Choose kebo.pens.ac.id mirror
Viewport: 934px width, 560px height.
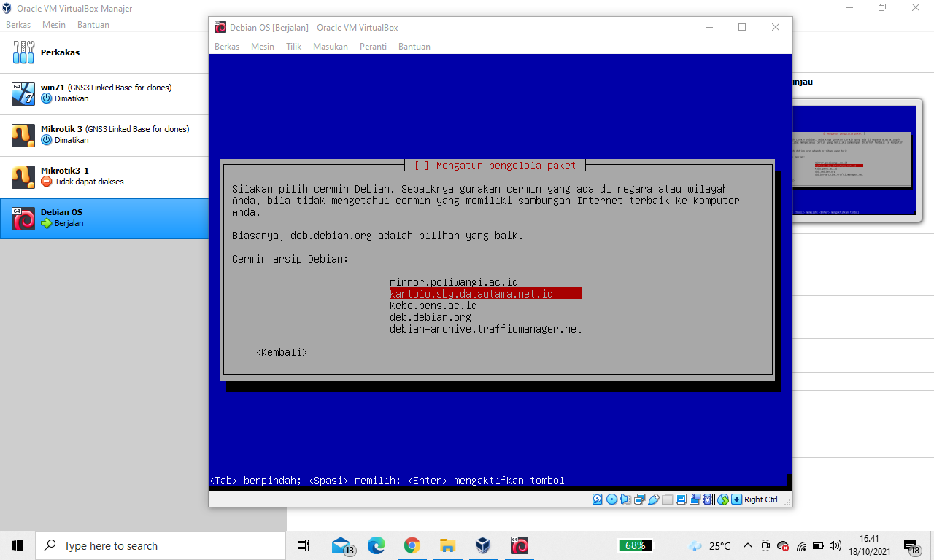tap(433, 306)
